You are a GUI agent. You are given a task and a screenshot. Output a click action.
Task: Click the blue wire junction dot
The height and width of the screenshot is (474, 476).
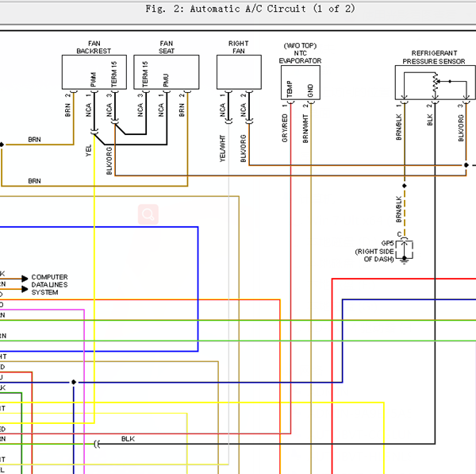(x=74, y=382)
